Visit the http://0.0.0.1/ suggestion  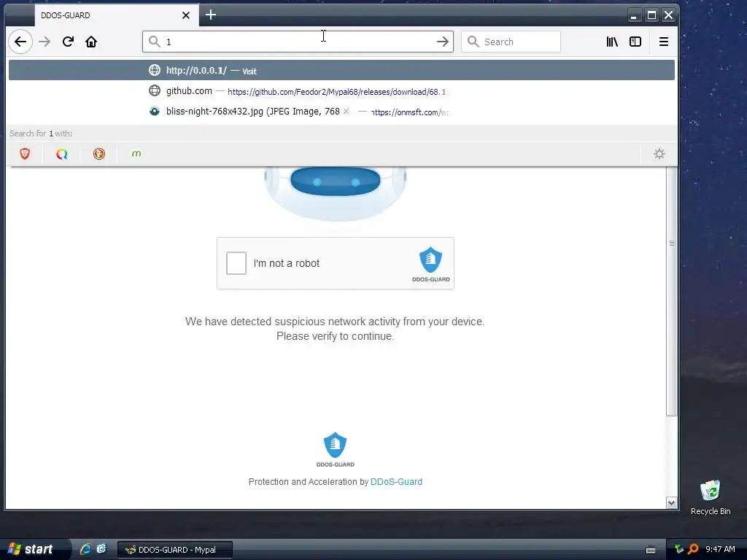tap(341, 71)
